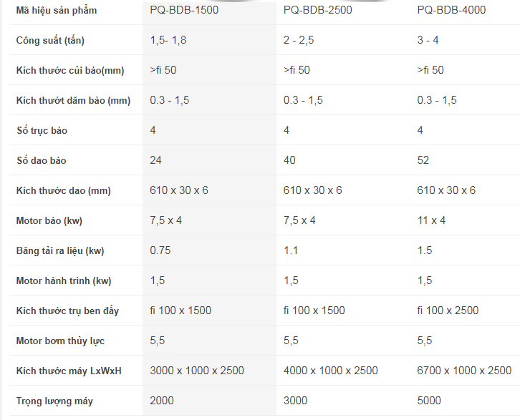Click the "Công suất (tấn)" row label
Viewport: 520px width, 420px height.
pos(50,40)
